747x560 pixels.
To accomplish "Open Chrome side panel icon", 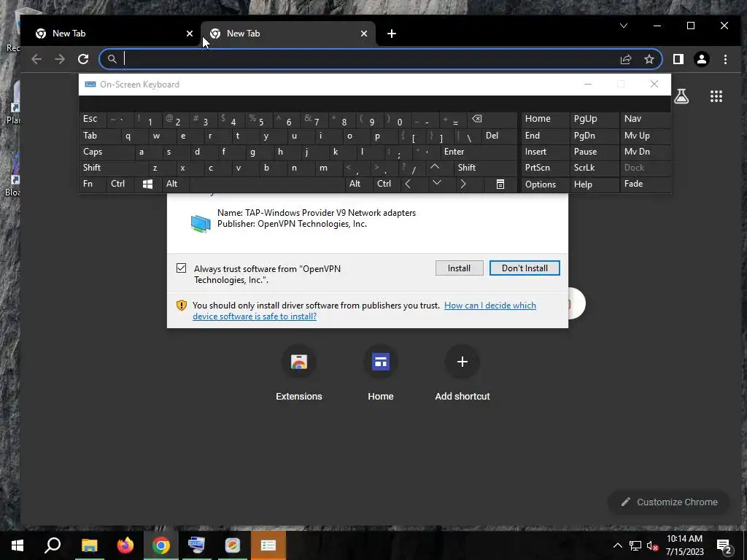I will click(x=678, y=59).
